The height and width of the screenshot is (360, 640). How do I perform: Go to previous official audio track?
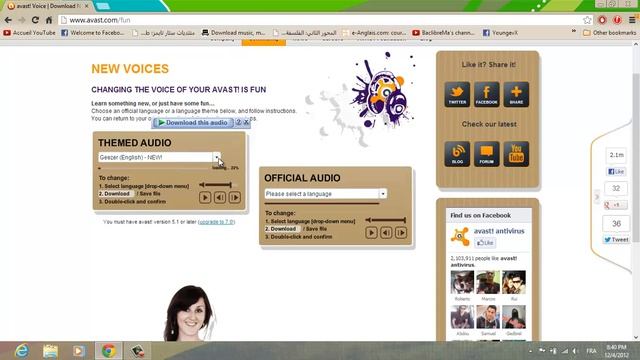[x=386, y=233]
